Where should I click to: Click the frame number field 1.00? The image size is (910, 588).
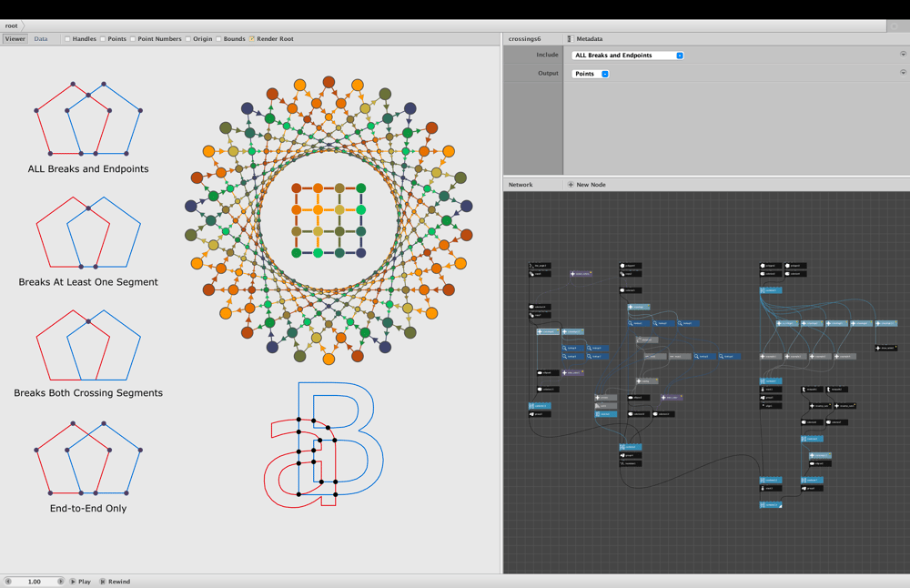point(35,581)
